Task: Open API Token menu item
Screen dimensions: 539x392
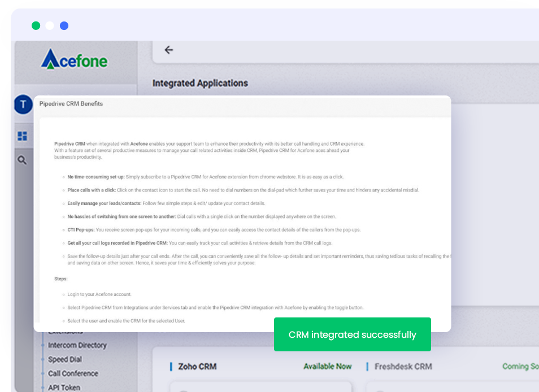Action: [64, 387]
